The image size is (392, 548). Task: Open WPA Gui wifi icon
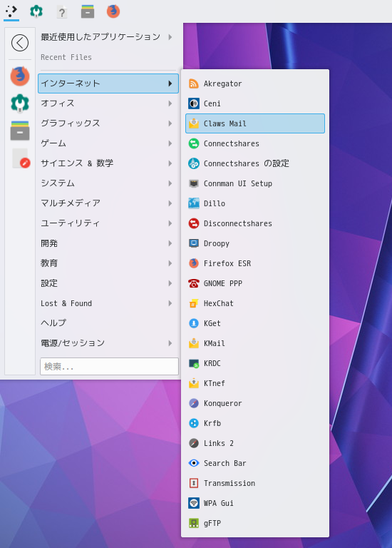[x=194, y=503]
